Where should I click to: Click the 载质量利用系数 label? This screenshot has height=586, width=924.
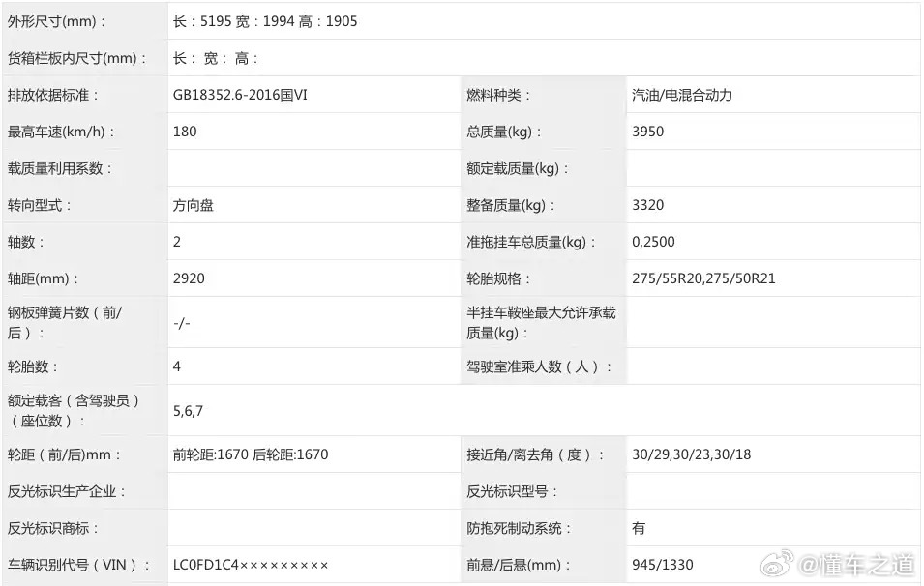pyautogui.click(x=60, y=168)
